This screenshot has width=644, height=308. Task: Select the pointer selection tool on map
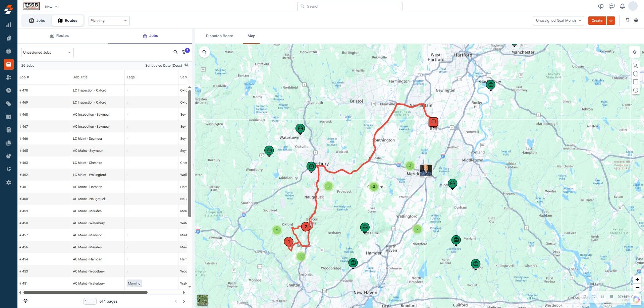click(635, 66)
